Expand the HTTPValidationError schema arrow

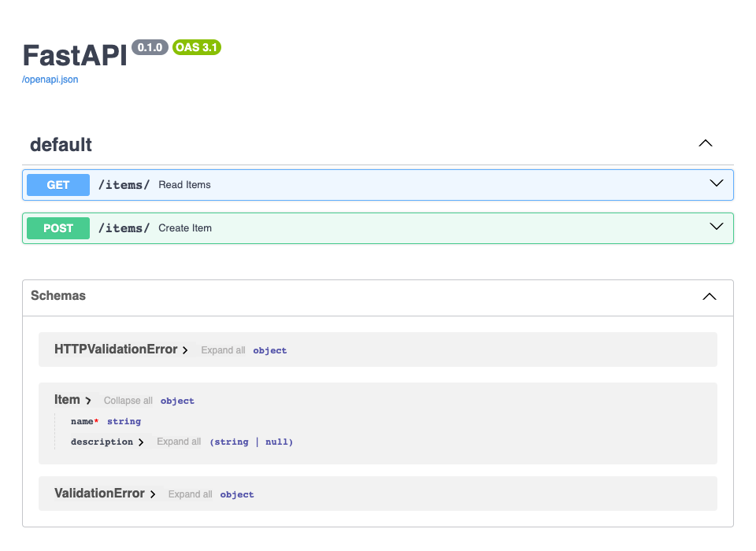(x=185, y=349)
